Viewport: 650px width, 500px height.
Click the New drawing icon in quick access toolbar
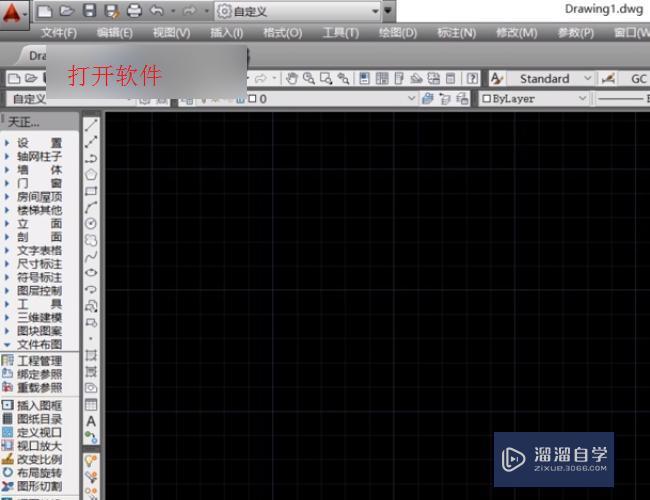tap(45, 11)
